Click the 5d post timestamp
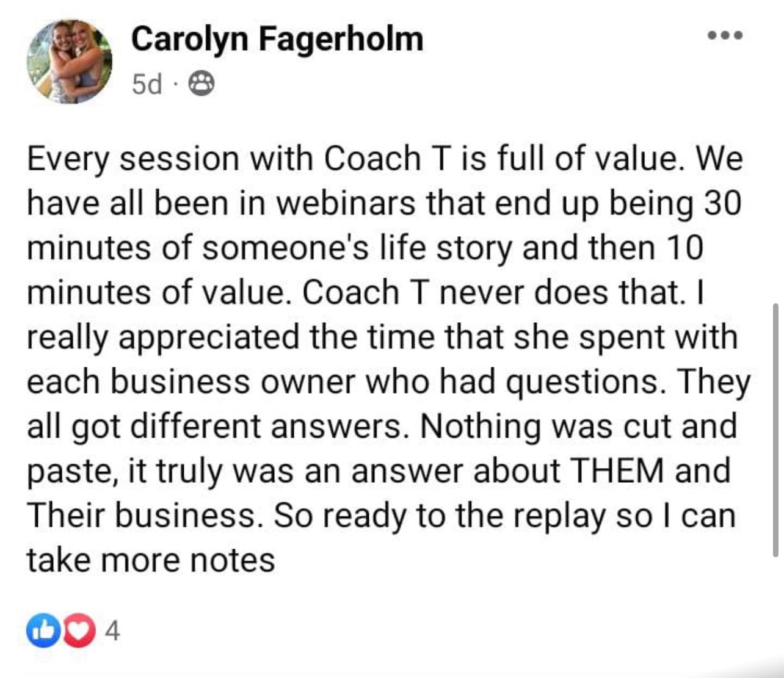 [x=147, y=84]
